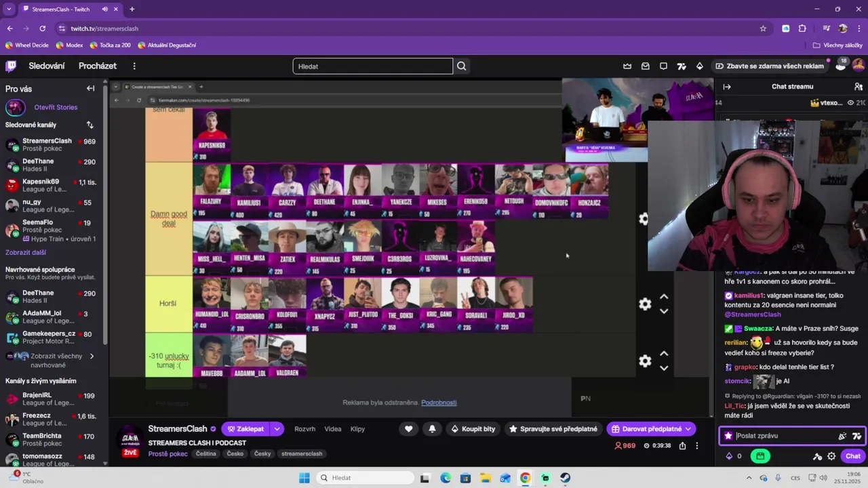Click Otevřít Stories
Screen dimensions: 868x488
(56, 107)
